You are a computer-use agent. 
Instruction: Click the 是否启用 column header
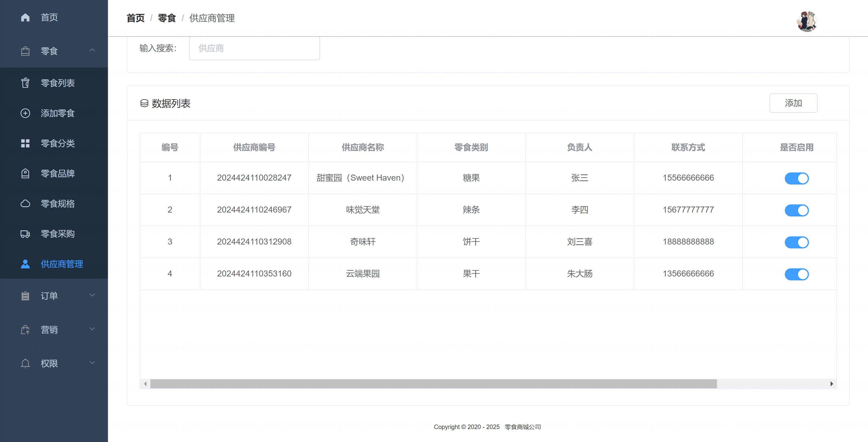(x=797, y=147)
